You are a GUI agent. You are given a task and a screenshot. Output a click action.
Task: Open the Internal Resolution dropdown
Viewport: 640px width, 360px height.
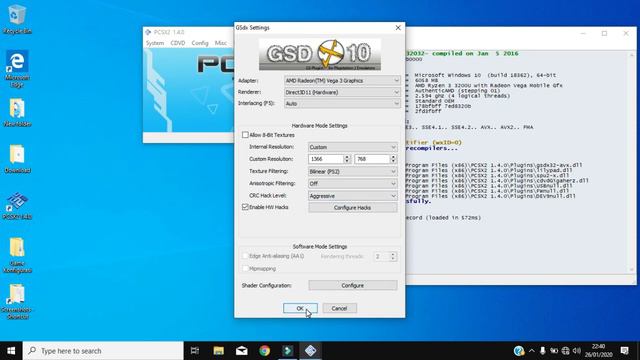pyautogui.click(x=353, y=147)
